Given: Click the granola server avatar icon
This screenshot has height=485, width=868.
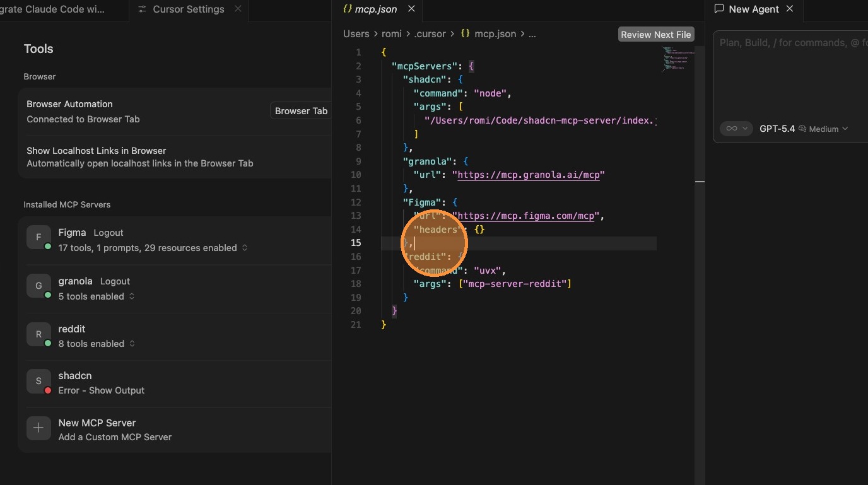Looking at the screenshot, I should tap(38, 286).
